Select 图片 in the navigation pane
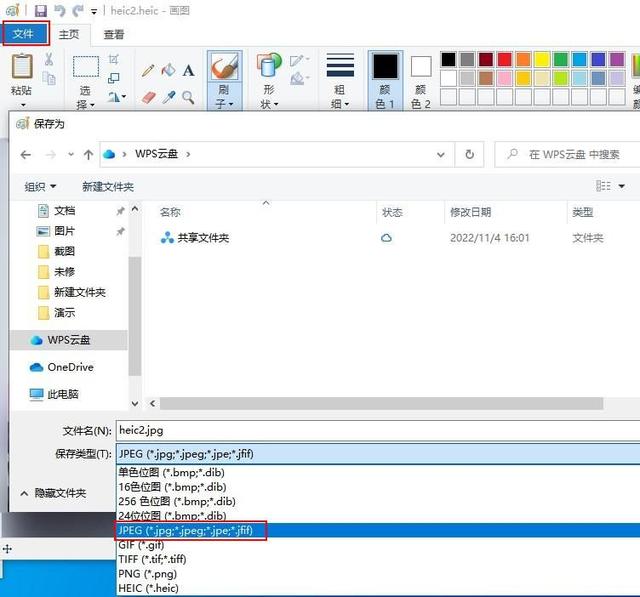 pos(64,231)
